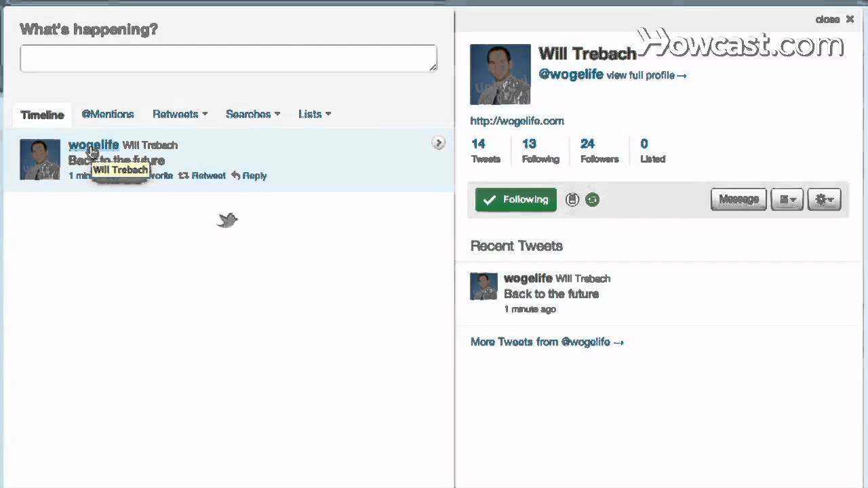868x488 pixels.
Task: Click the Following button
Action: coord(516,199)
